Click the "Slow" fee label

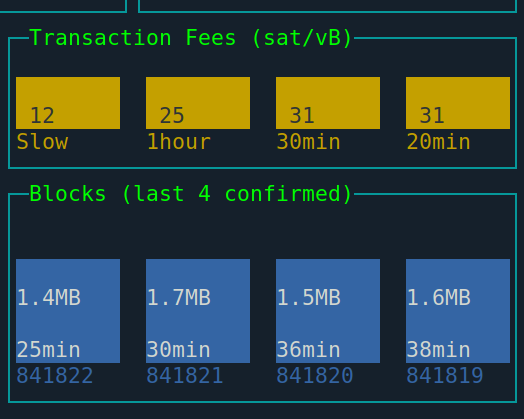42,142
